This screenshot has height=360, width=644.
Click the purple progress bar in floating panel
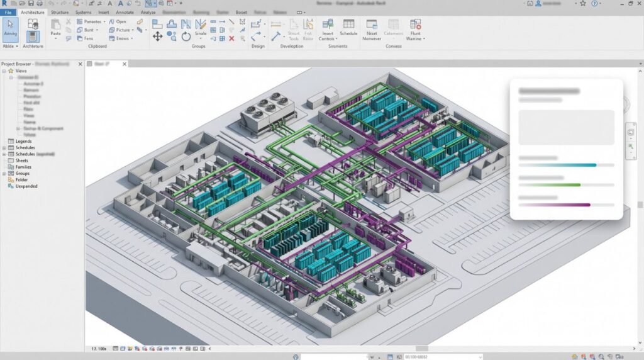(567, 205)
